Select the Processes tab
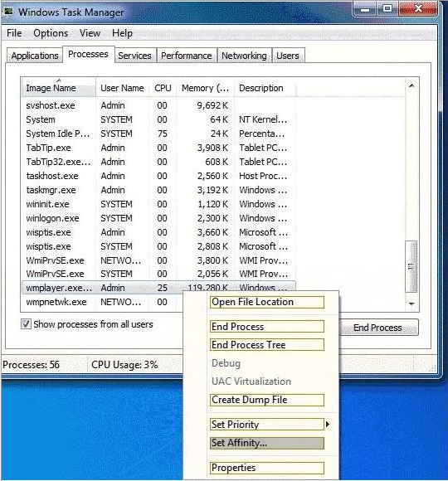Image resolution: width=448 pixels, height=481 pixels. click(x=89, y=54)
